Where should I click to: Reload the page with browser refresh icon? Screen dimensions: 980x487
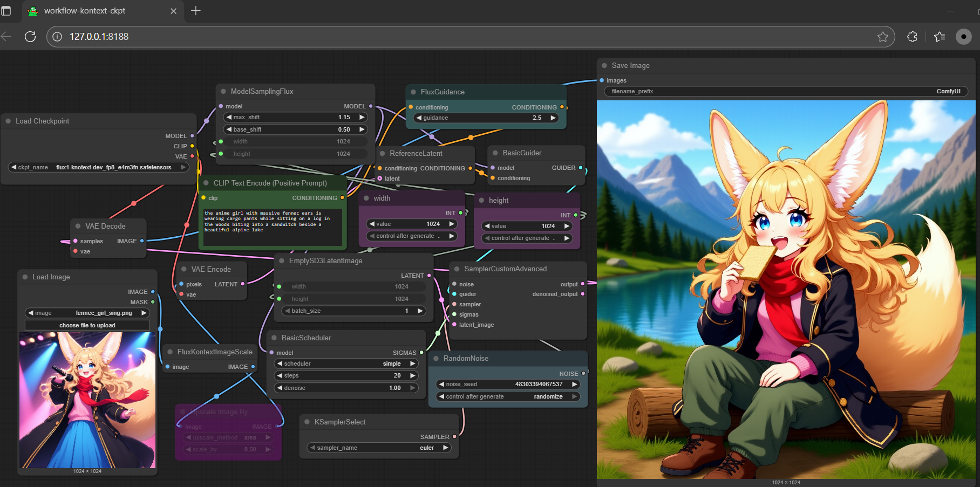pyautogui.click(x=30, y=37)
